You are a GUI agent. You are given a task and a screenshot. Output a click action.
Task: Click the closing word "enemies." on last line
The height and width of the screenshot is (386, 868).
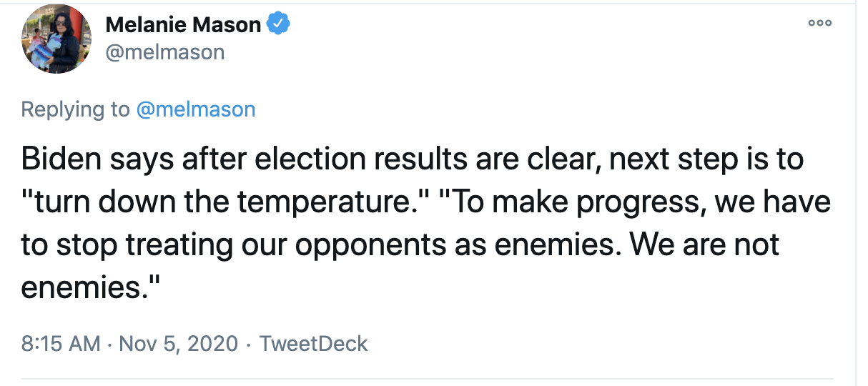[89, 288]
